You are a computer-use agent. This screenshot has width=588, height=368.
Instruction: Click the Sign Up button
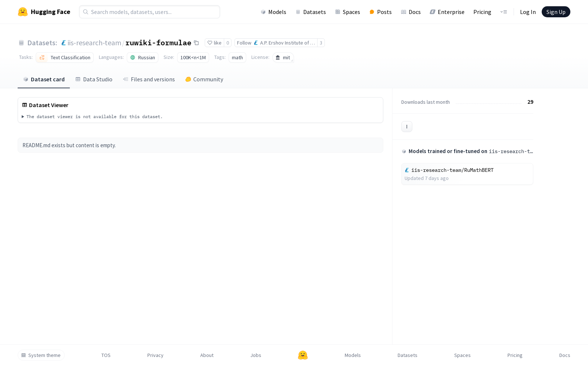tap(556, 12)
